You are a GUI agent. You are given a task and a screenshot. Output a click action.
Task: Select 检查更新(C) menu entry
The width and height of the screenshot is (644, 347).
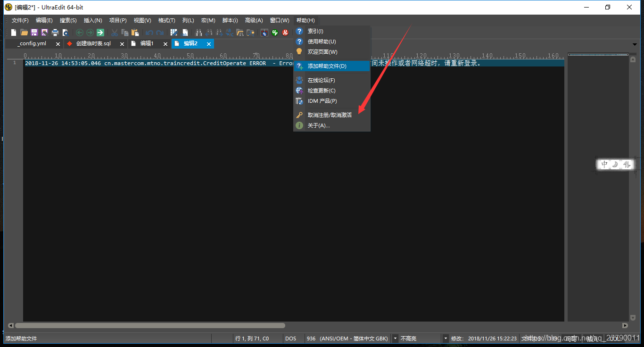[x=331, y=91]
